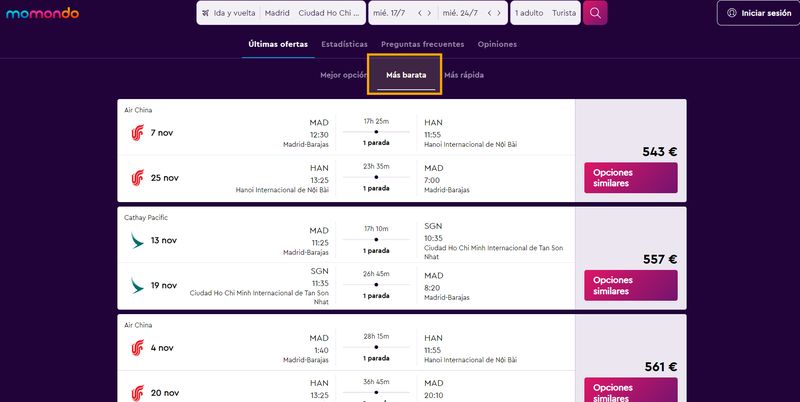The image size is (800, 402).
Task: Click Air China logo on 25 nov flight
Action: point(137,178)
